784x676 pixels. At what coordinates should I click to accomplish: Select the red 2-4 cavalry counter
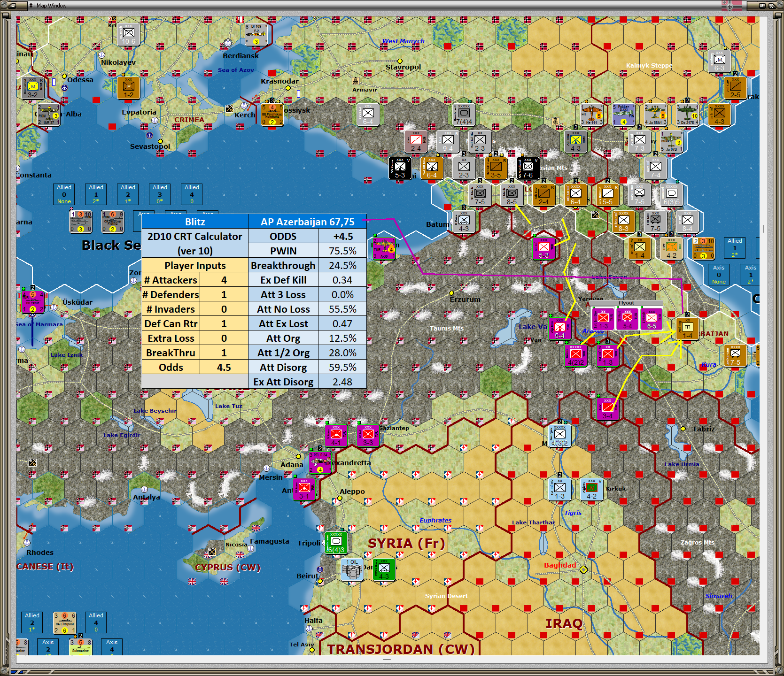(416, 141)
